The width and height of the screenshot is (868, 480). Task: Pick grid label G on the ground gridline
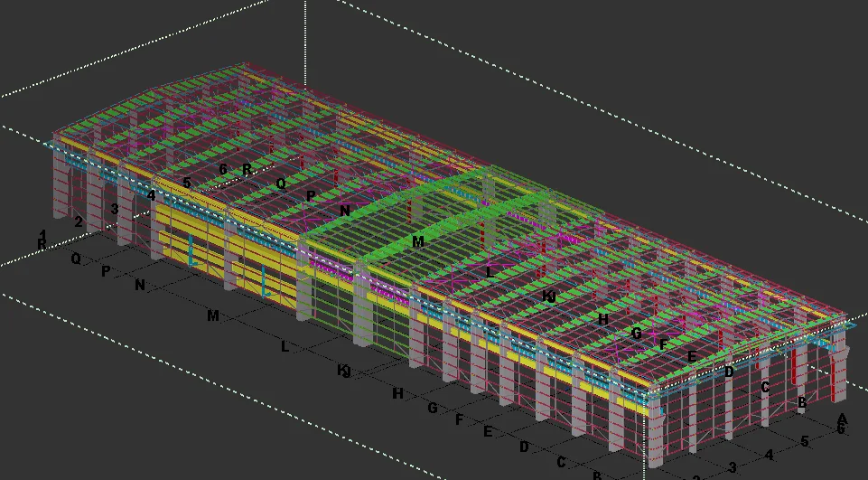pyautogui.click(x=433, y=408)
